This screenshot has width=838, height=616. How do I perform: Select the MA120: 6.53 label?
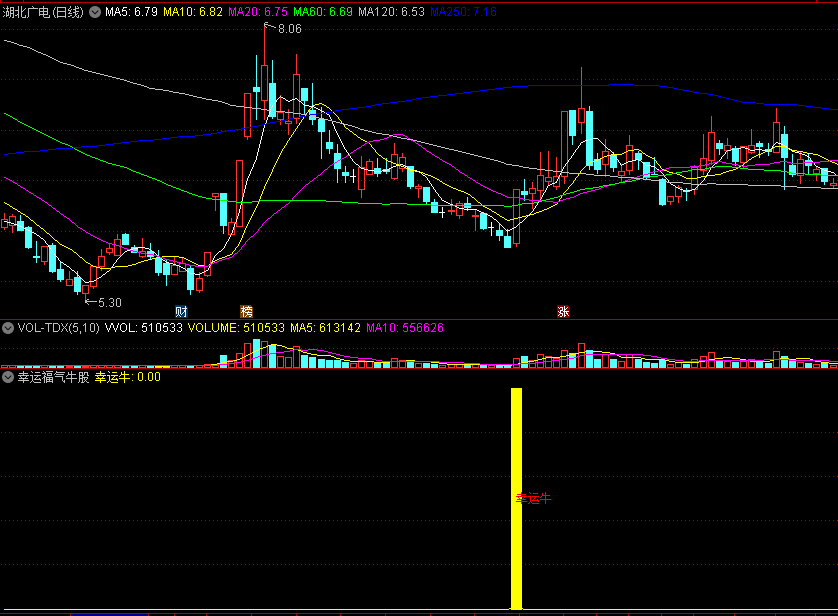click(x=391, y=12)
